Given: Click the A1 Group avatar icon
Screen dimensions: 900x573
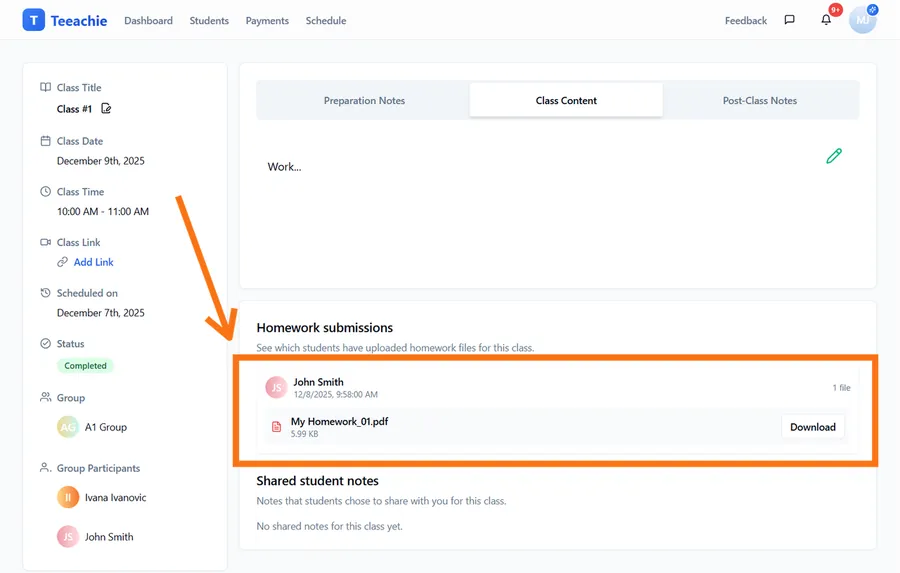Looking at the screenshot, I should tap(68, 427).
